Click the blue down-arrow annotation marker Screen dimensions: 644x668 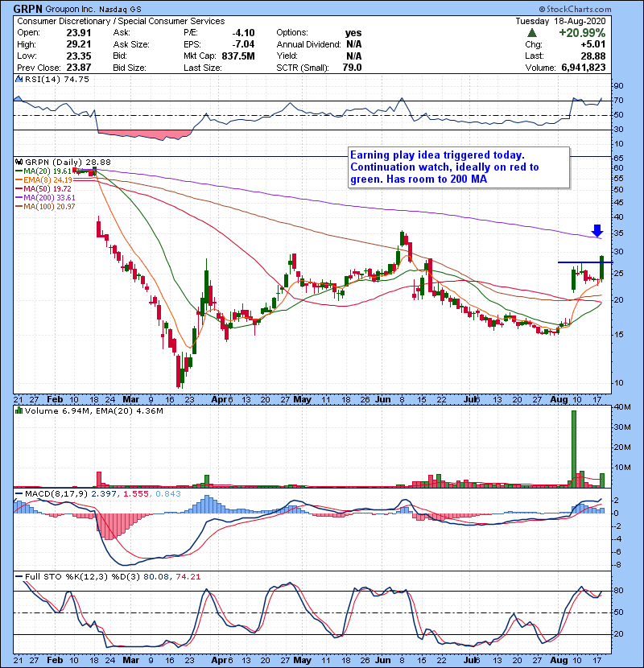pos(597,230)
